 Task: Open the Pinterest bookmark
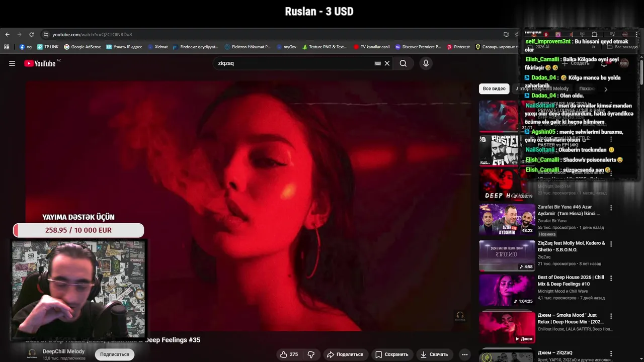tap(458, 47)
